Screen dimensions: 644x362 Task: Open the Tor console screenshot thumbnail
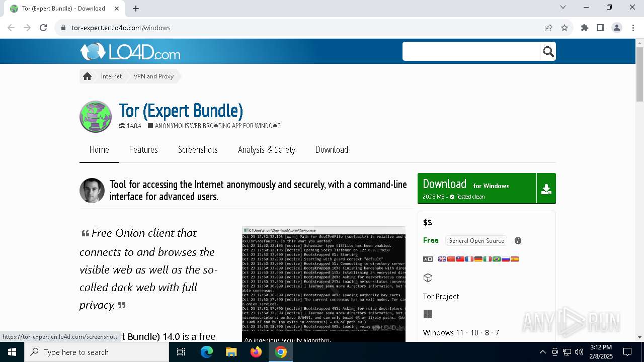coord(324,284)
